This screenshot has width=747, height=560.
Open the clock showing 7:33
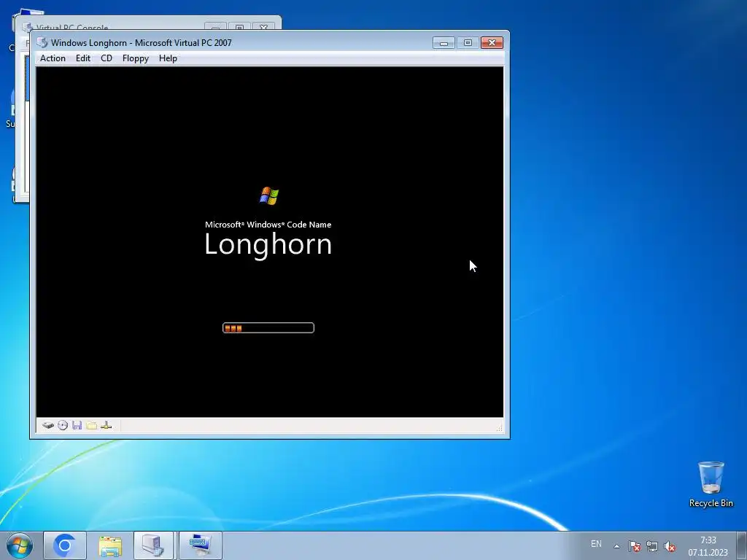(708, 546)
